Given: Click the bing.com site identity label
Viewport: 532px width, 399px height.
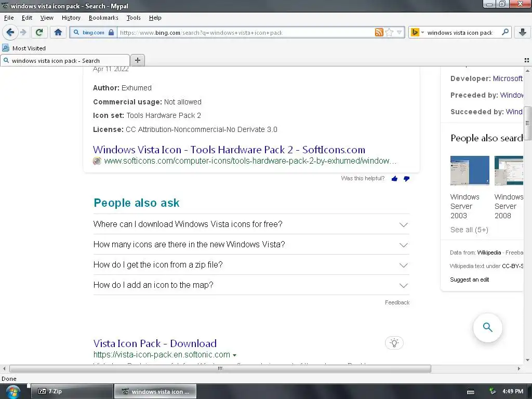Looking at the screenshot, I should (94, 33).
